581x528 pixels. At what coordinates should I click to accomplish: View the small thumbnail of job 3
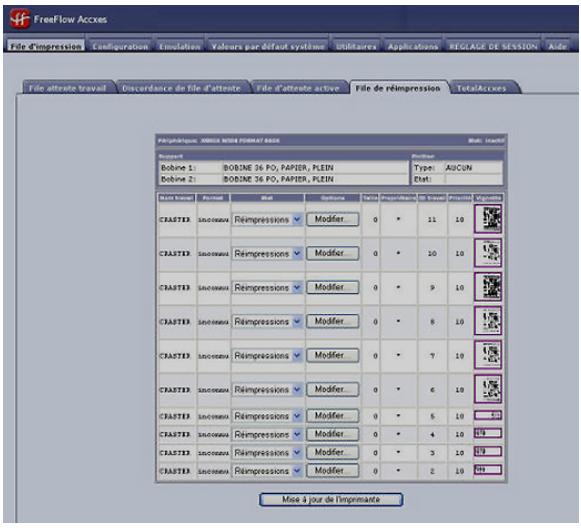pyautogui.click(x=488, y=452)
